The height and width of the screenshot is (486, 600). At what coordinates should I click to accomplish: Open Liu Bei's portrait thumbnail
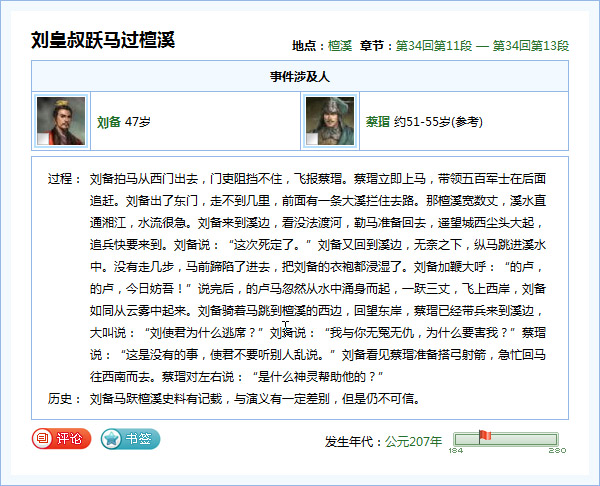(x=60, y=121)
